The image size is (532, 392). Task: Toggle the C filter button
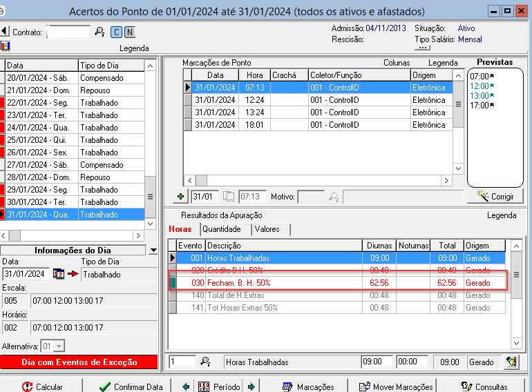pyautogui.click(x=115, y=32)
